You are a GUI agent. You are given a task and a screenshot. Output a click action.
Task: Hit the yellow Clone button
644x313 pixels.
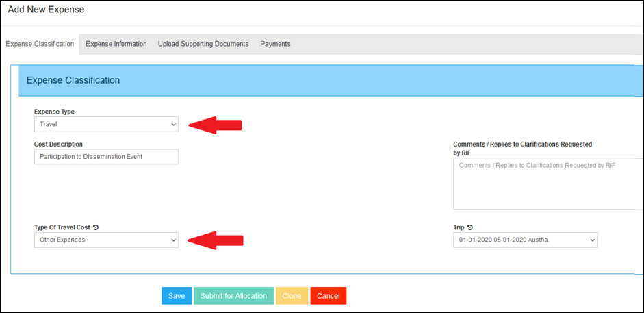click(292, 296)
